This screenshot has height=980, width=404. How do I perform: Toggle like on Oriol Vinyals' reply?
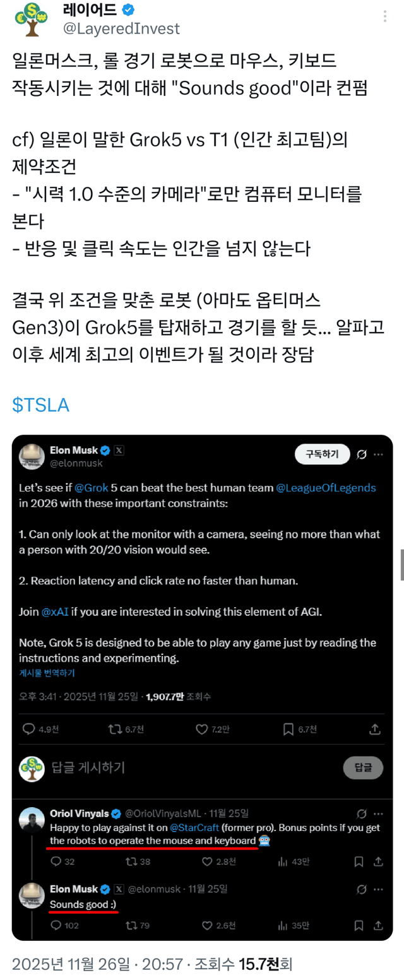point(207,861)
